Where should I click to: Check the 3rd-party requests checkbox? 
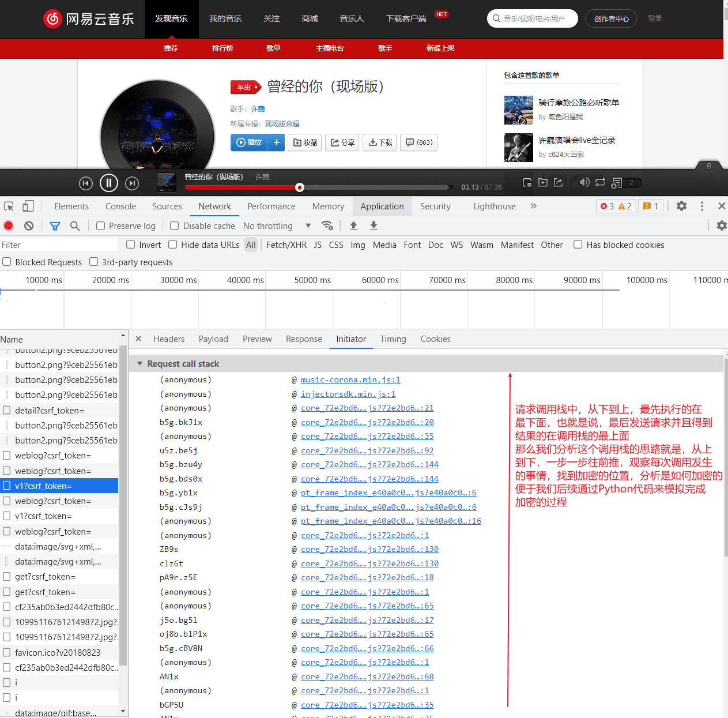click(93, 262)
